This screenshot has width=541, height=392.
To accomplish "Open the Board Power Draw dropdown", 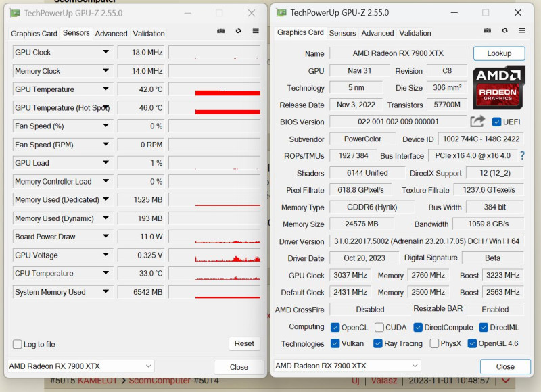I will click(x=105, y=237).
